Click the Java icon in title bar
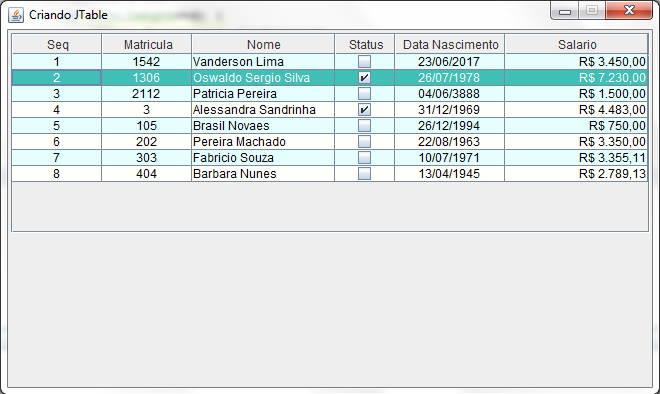Screen dimensions: 660x394 pyautogui.click(x=16, y=15)
